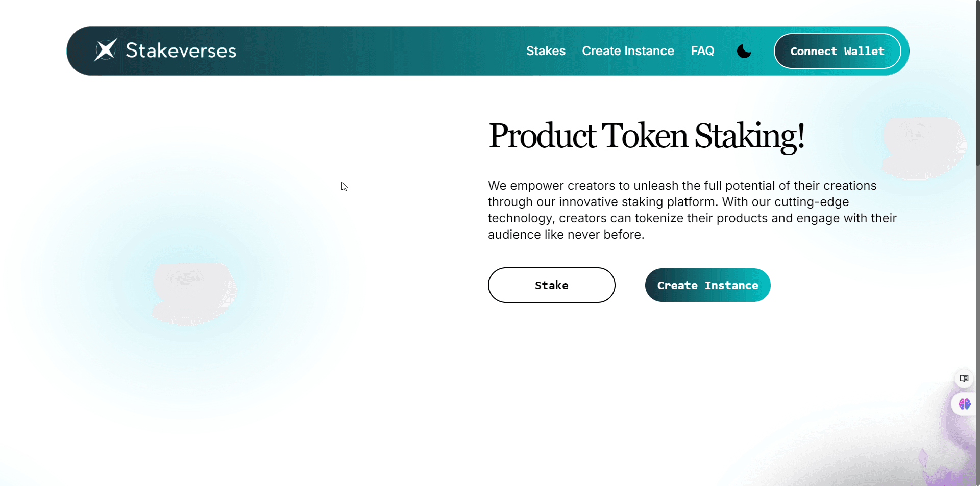Click the Stakeverses brand name text
The width and height of the screenshot is (980, 486).
pyautogui.click(x=181, y=50)
